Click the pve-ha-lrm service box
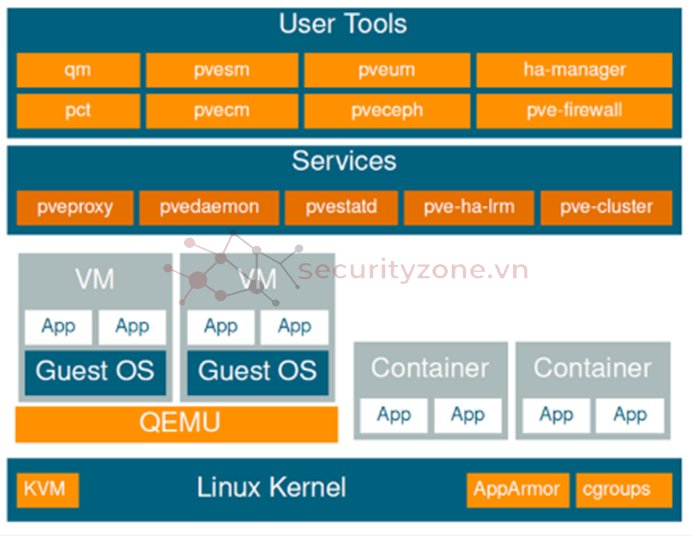Viewport: 691px width, 536px height. click(469, 208)
